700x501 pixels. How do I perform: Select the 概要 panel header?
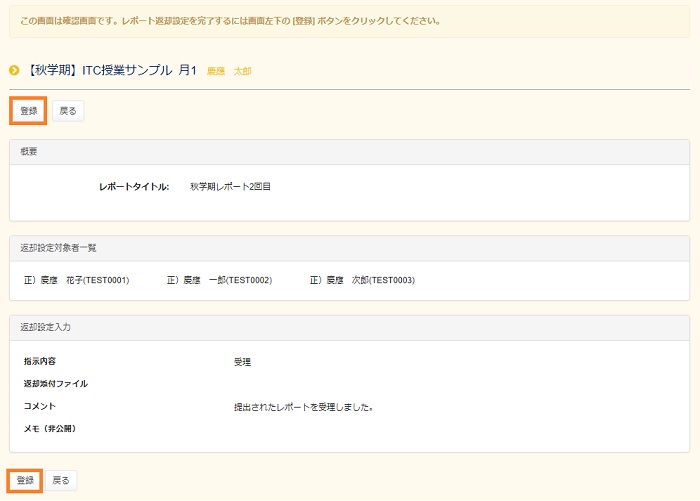click(349, 152)
